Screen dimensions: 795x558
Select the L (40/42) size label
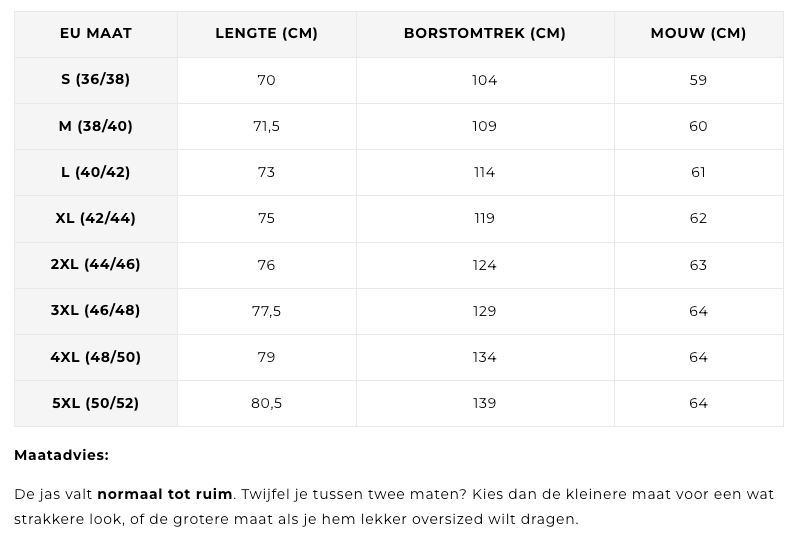coord(96,172)
